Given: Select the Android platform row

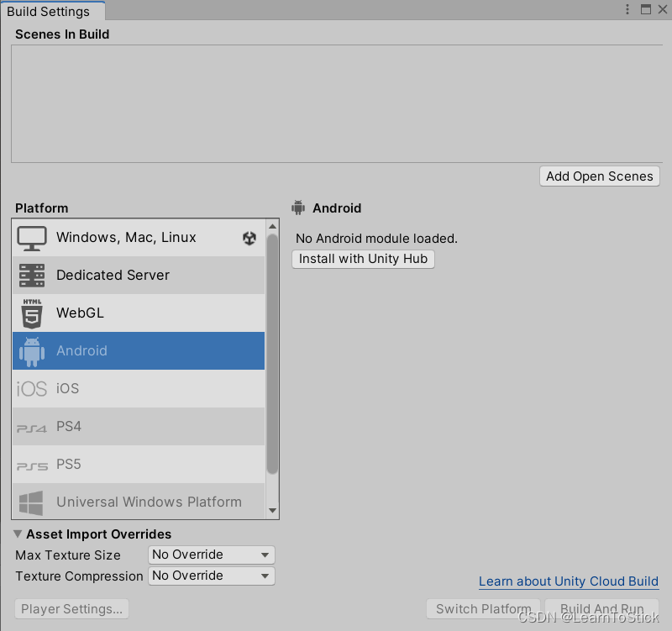Looking at the screenshot, I should (139, 350).
